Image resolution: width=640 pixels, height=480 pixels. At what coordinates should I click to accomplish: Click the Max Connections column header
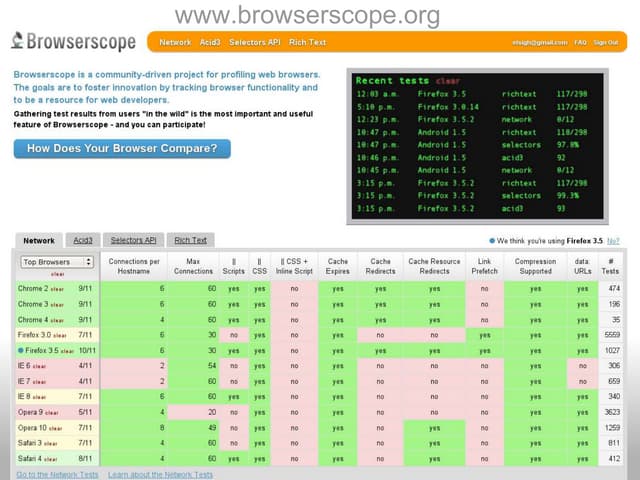coord(196,267)
